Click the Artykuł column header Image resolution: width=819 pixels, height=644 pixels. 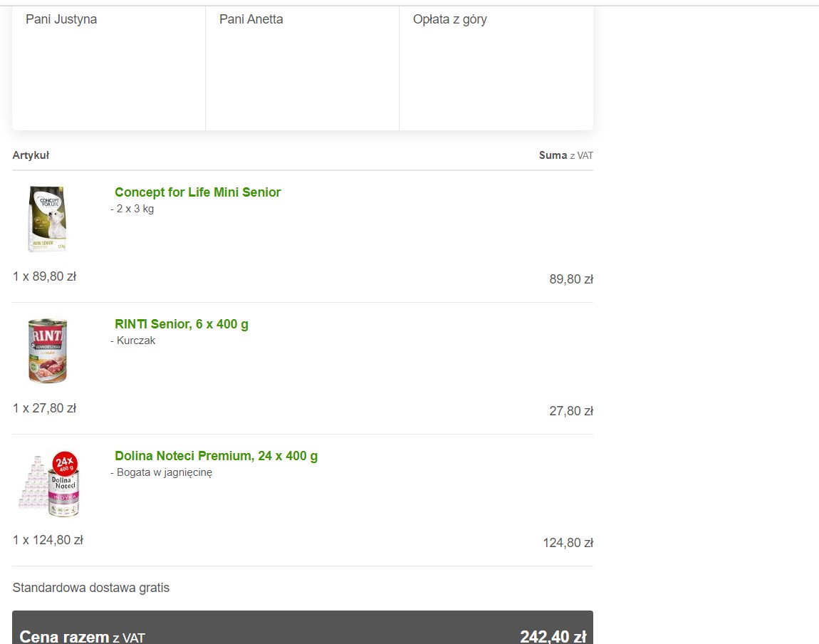click(x=31, y=155)
